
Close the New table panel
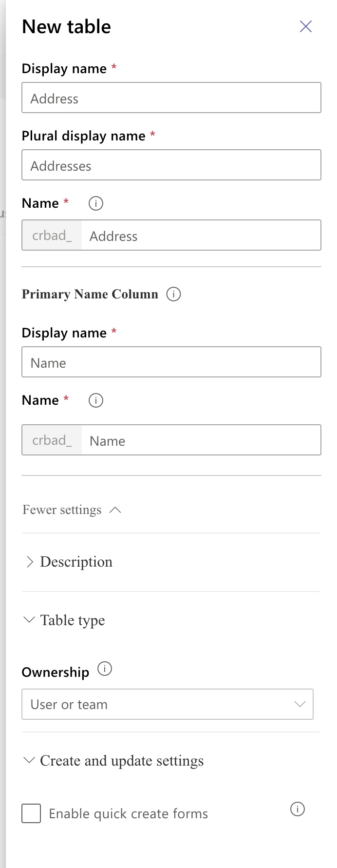click(x=306, y=26)
